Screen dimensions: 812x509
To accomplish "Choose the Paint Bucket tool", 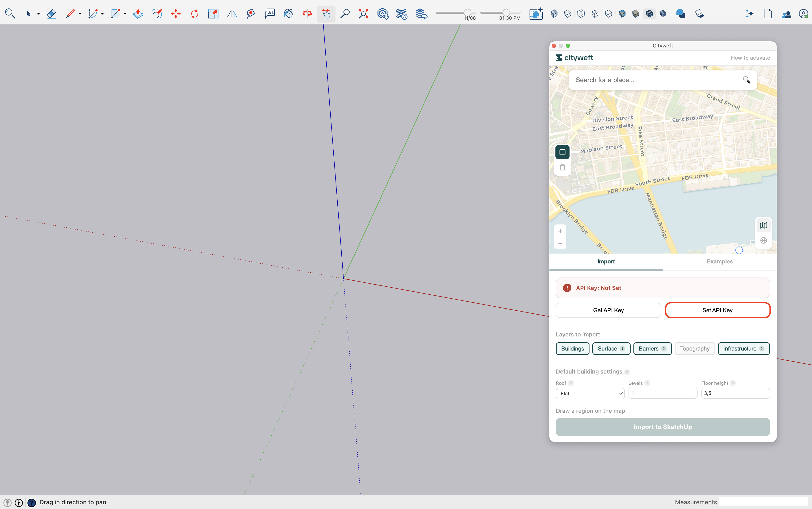I will pyautogui.click(x=288, y=14).
